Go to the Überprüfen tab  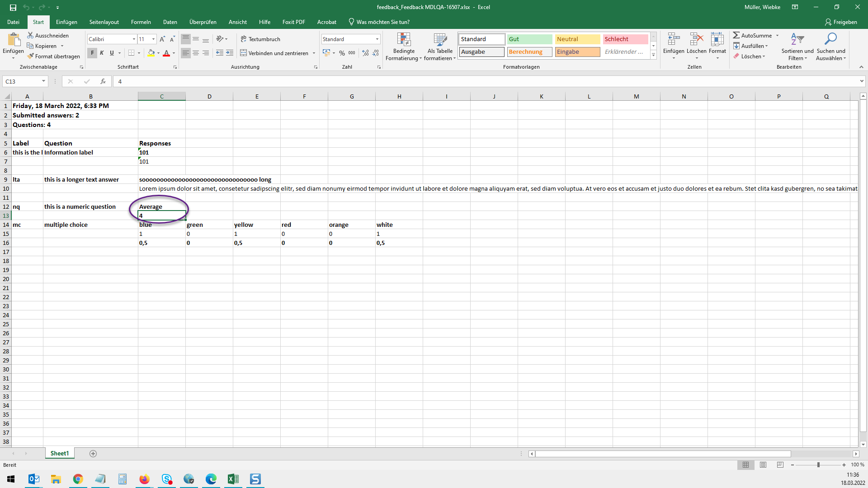203,22
